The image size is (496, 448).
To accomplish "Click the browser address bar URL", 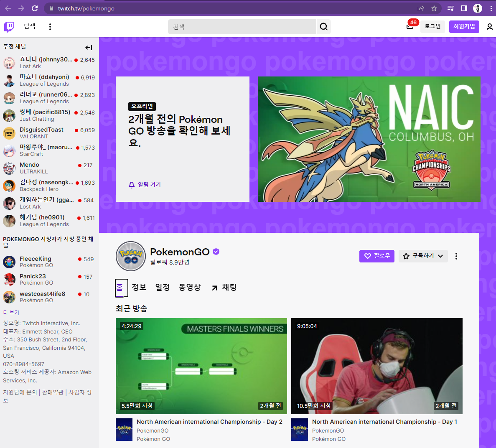I will point(86,8).
